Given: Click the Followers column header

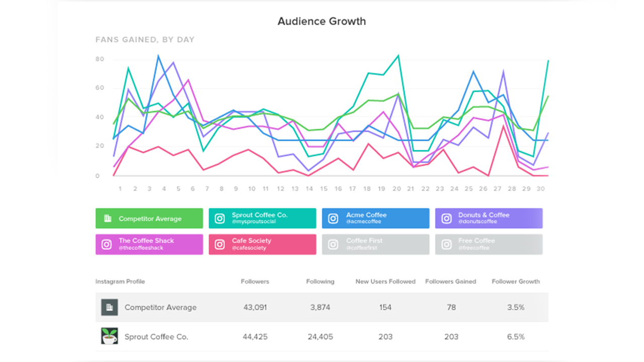Looking at the screenshot, I should point(255,282).
